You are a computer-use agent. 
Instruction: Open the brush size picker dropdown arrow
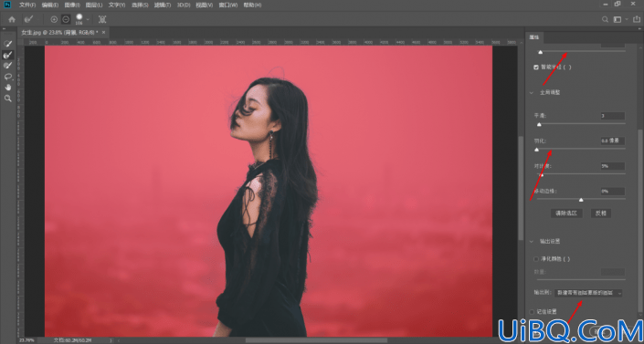(x=88, y=19)
